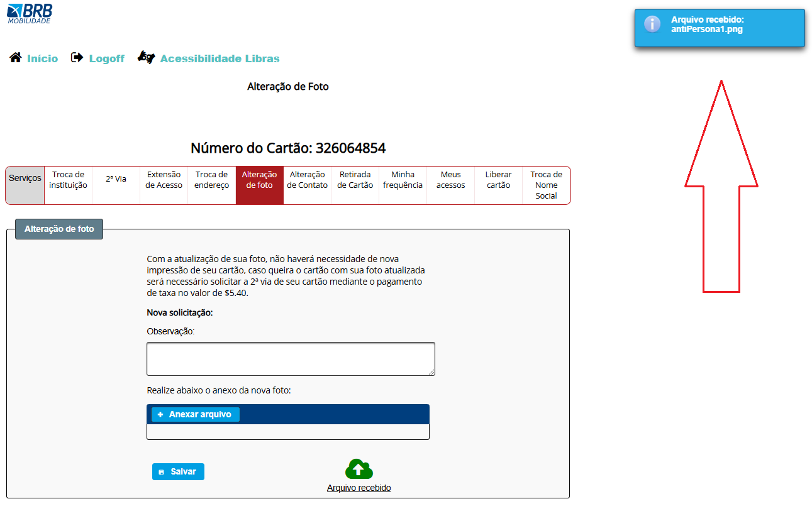This screenshot has width=812, height=516.
Task: Click the Libras sign-language hands icon
Action: (147, 57)
